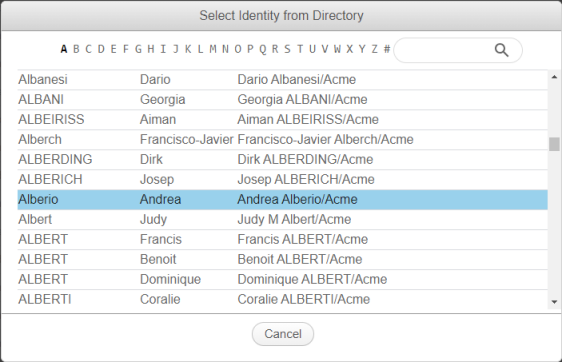Viewport: 562px width, 362px height.
Task: Filter directory by letter Q
Action: click(263, 49)
